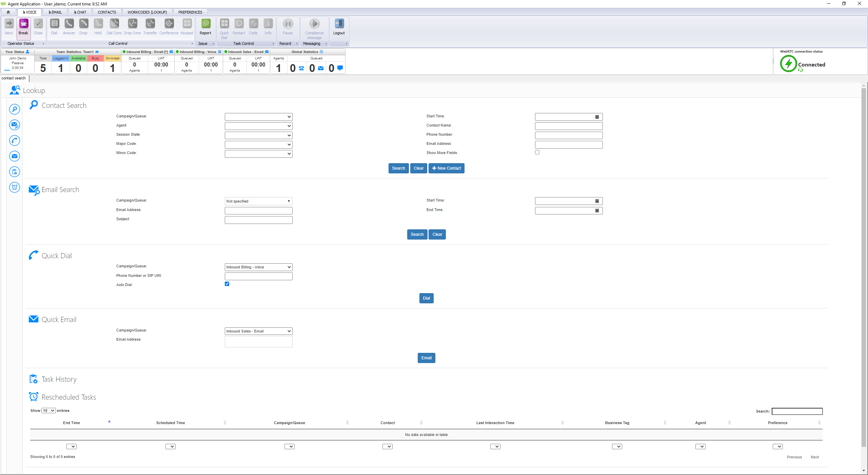Click the Task History clipboard sidebar icon
The height and width of the screenshot is (475, 868).
pyautogui.click(x=15, y=172)
